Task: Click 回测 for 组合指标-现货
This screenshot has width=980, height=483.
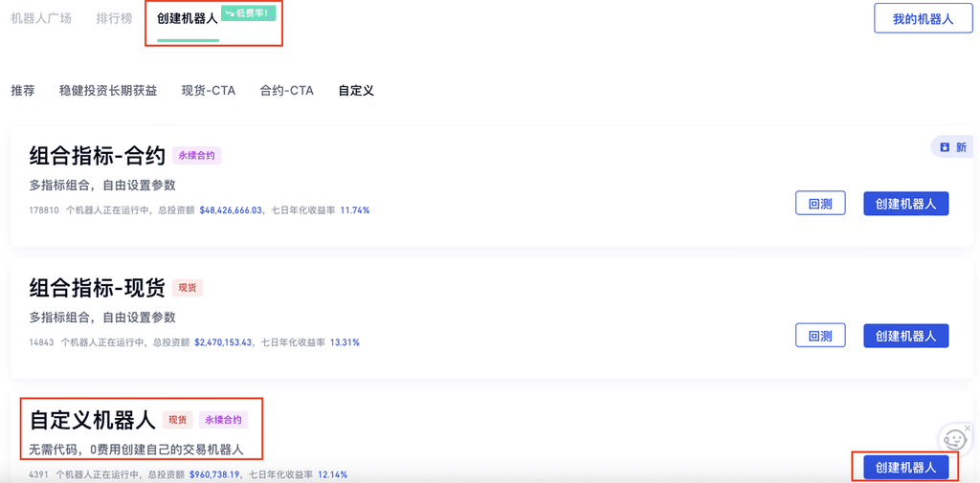Action: 820,336
